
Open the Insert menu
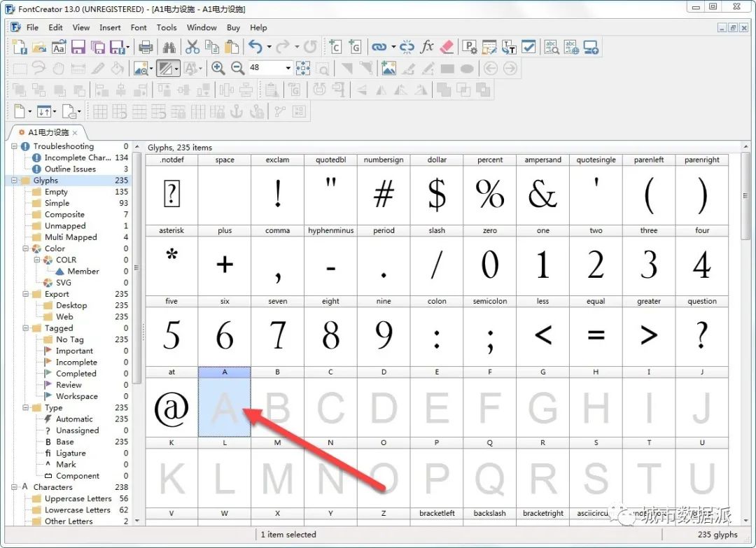pyautogui.click(x=110, y=27)
